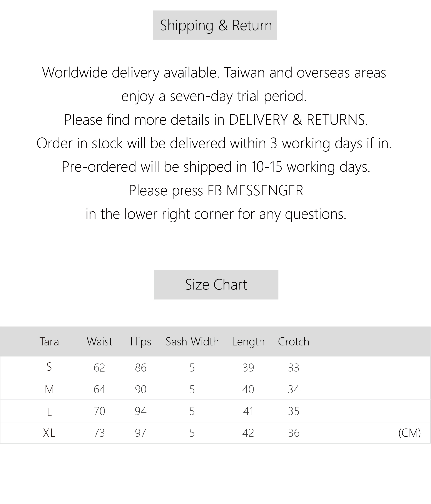This screenshot has width=431, height=504.
Task: Click the Shipping & Return heading box
Action: [215, 25]
